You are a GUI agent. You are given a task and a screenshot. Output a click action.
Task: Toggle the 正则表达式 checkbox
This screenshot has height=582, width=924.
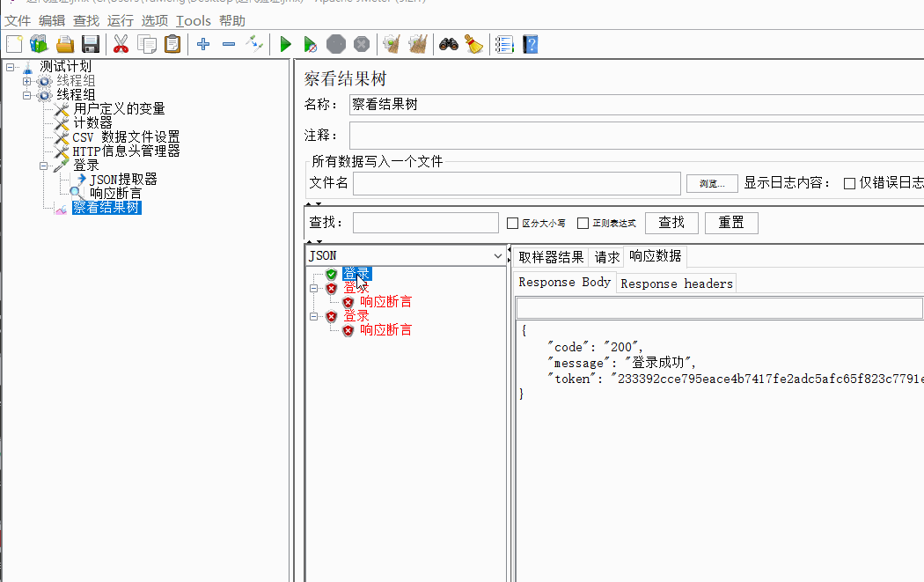click(x=583, y=224)
